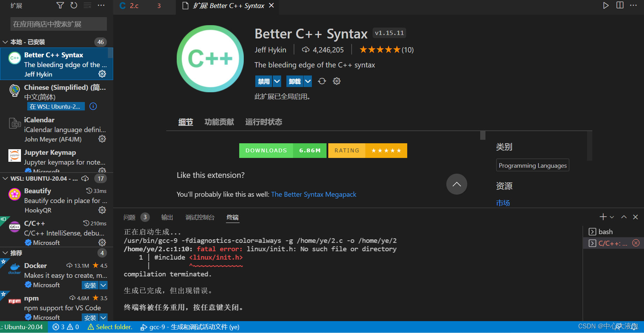Open new terminal launch profile dropdown

612,217
